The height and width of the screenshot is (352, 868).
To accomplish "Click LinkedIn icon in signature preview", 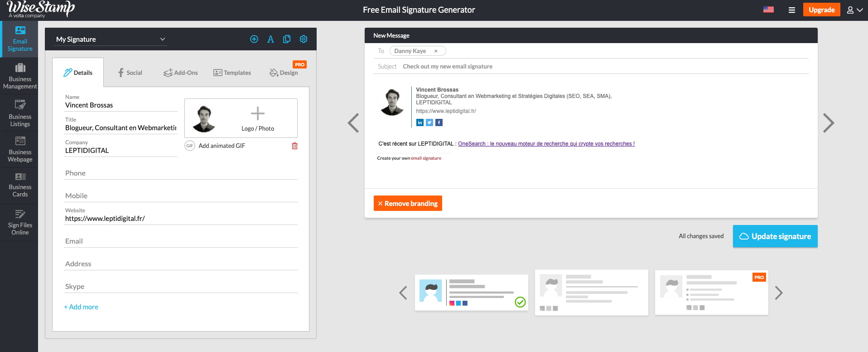I will click(x=420, y=122).
